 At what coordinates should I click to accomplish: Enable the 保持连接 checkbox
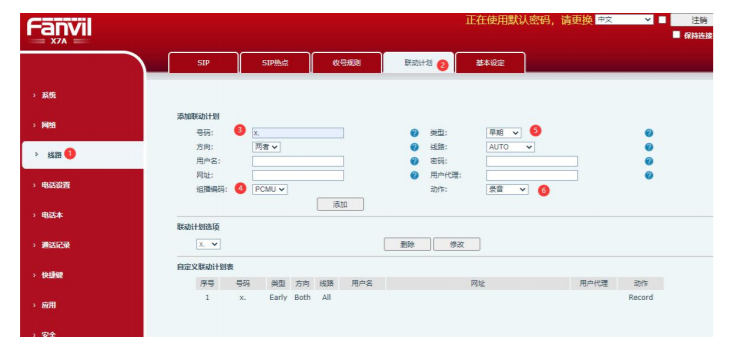(676, 35)
